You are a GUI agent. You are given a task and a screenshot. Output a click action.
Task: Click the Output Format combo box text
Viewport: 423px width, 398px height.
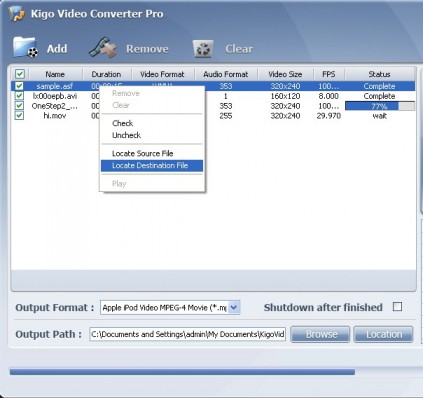coord(165,307)
